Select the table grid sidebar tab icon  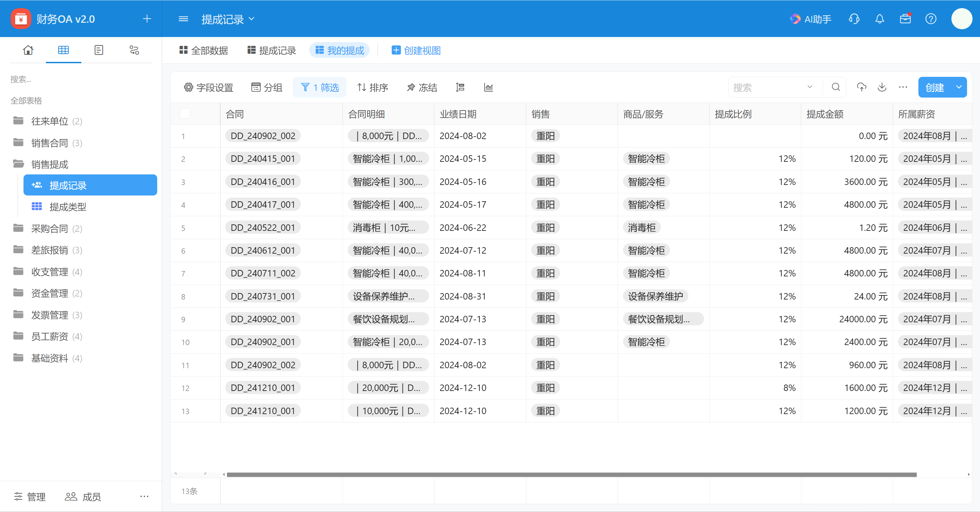[x=64, y=50]
